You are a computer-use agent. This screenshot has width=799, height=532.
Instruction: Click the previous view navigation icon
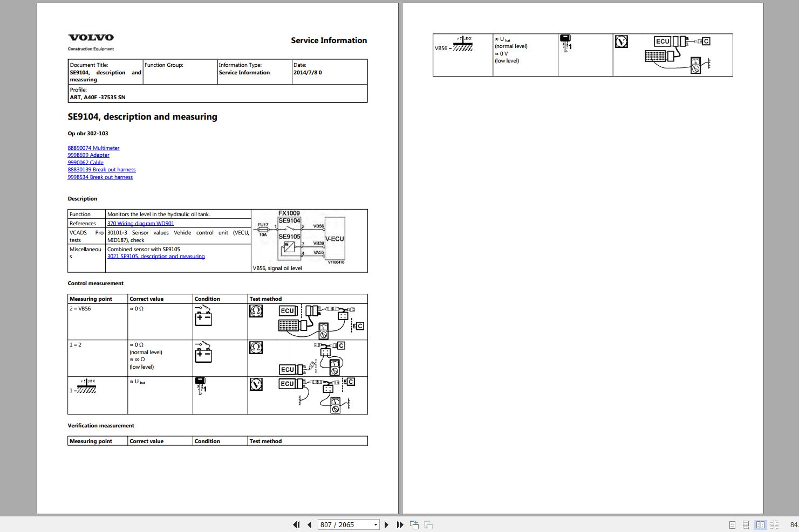414,524
